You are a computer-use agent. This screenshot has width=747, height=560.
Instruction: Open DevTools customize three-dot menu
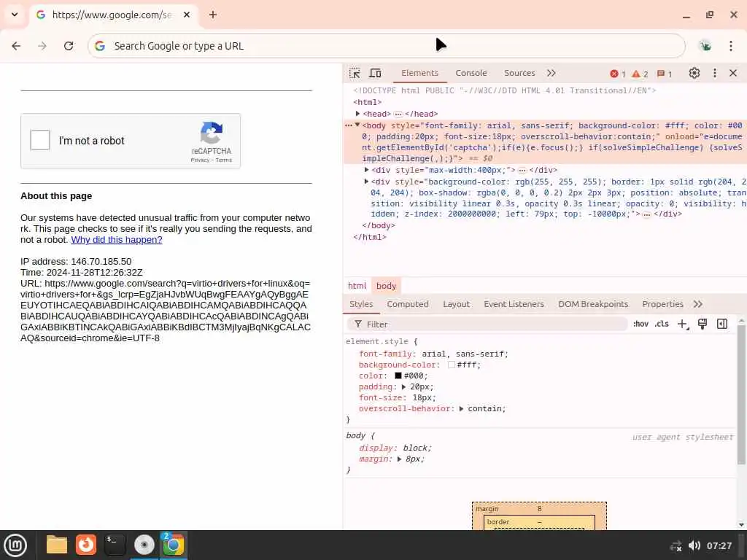point(715,73)
